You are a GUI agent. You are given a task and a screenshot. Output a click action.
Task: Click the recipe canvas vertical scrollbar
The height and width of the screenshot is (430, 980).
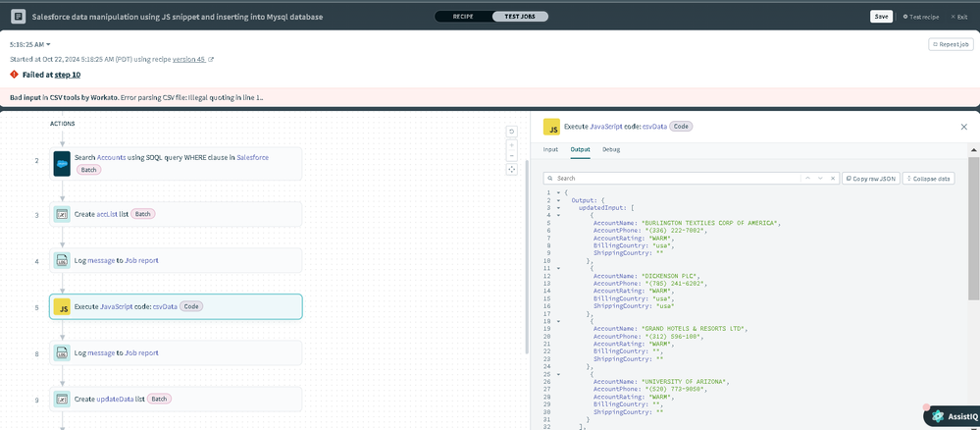(528, 256)
